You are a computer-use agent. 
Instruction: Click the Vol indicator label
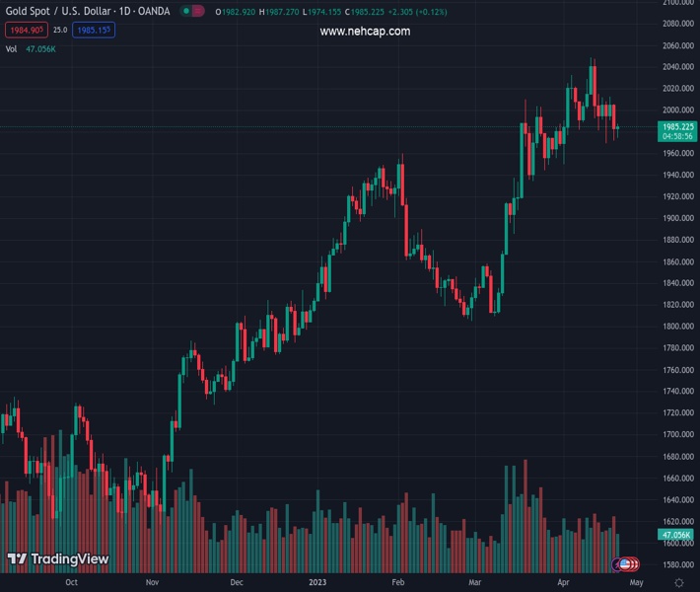tap(11, 49)
